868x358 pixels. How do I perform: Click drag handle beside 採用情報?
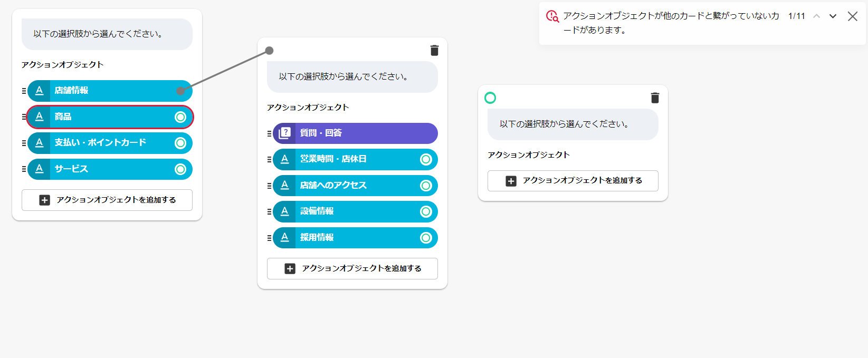269,238
